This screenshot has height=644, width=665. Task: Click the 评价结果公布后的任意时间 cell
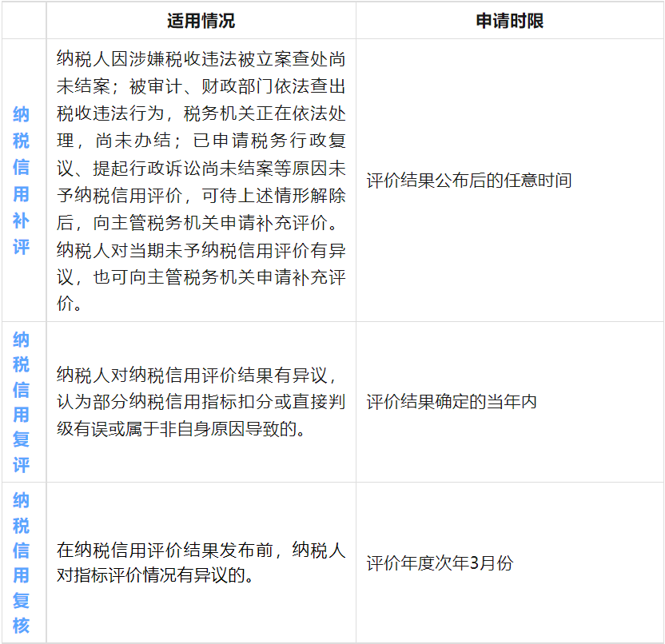[x=469, y=181]
